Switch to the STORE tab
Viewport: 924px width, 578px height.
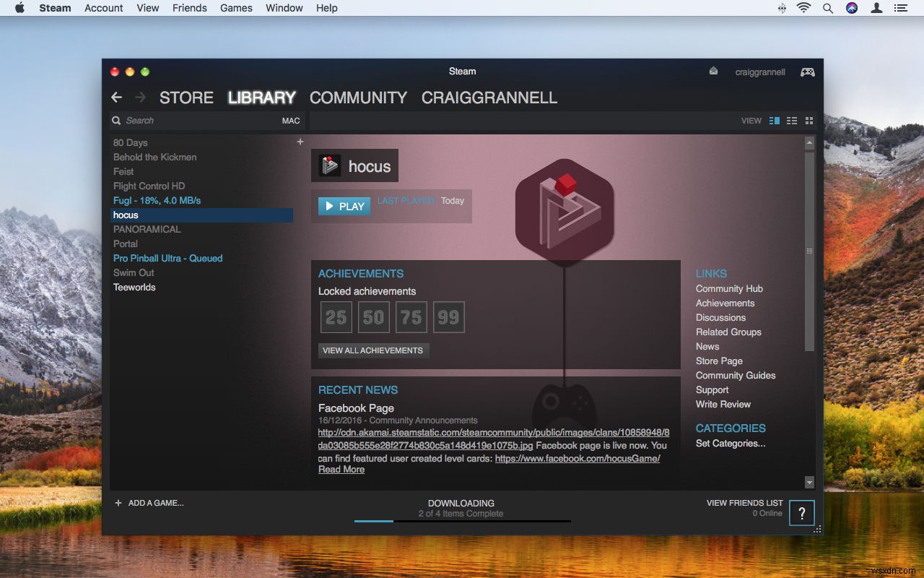(186, 98)
